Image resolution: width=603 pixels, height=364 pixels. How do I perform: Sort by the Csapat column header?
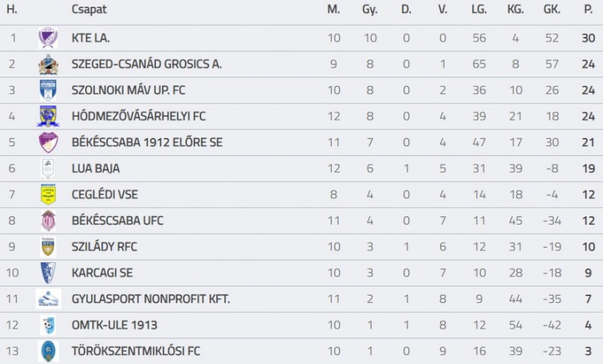click(x=89, y=10)
